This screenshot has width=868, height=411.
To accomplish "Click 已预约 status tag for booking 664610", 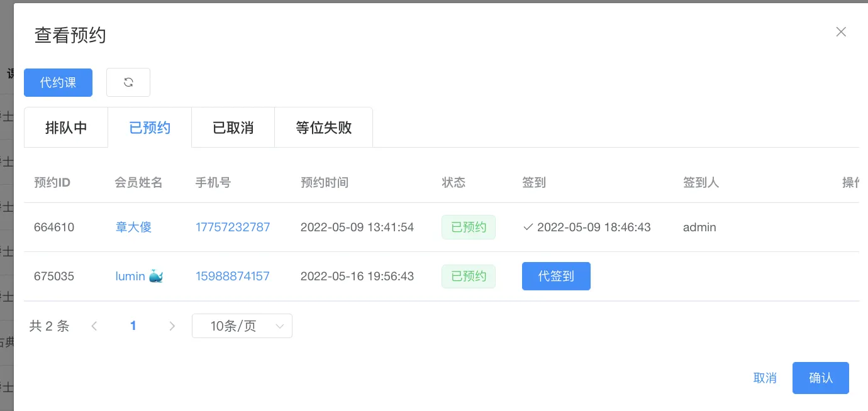I will [468, 227].
